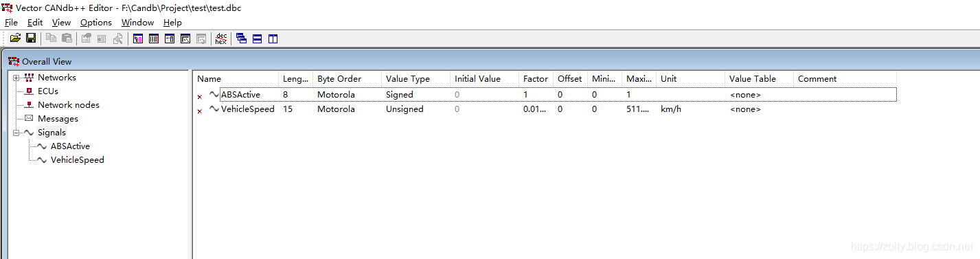Select VehicleSpeed row in the signal list
This screenshot has width=980, height=259.
click(x=545, y=109)
